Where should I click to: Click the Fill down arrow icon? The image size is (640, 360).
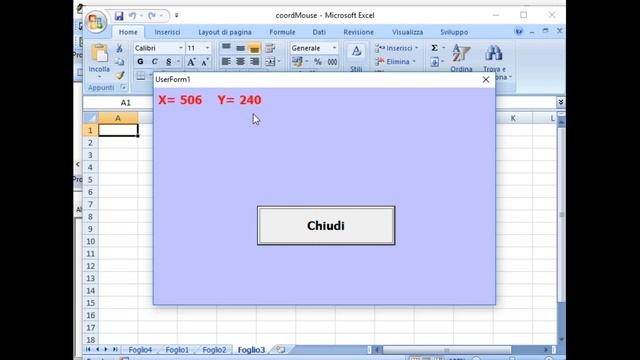(435, 62)
